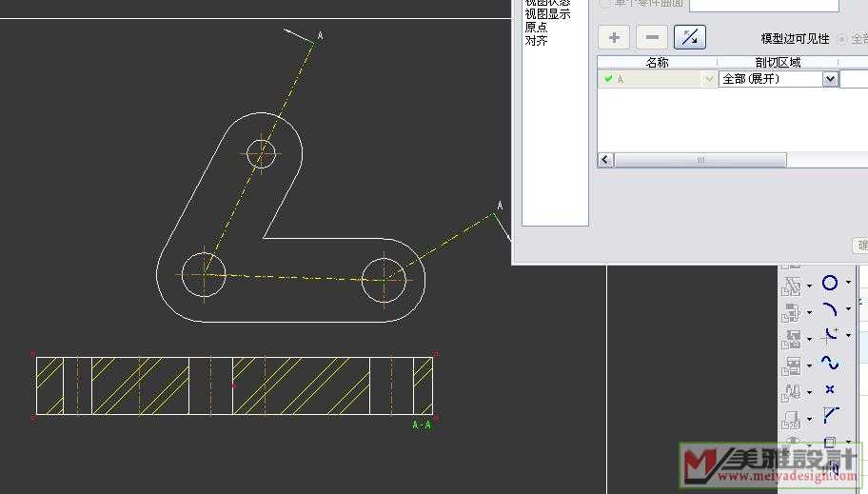Expand the arc tool flyout arrow

click(x=848, y=309)
